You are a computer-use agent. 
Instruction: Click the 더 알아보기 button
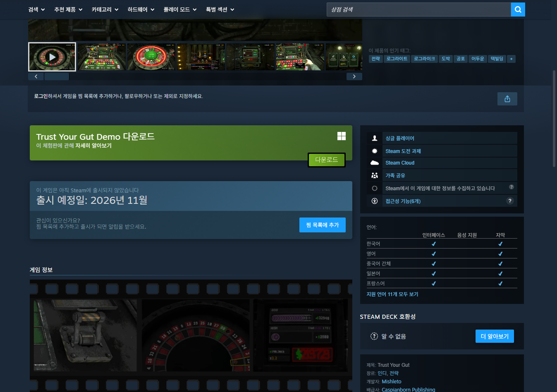click(x=495, y=336)
